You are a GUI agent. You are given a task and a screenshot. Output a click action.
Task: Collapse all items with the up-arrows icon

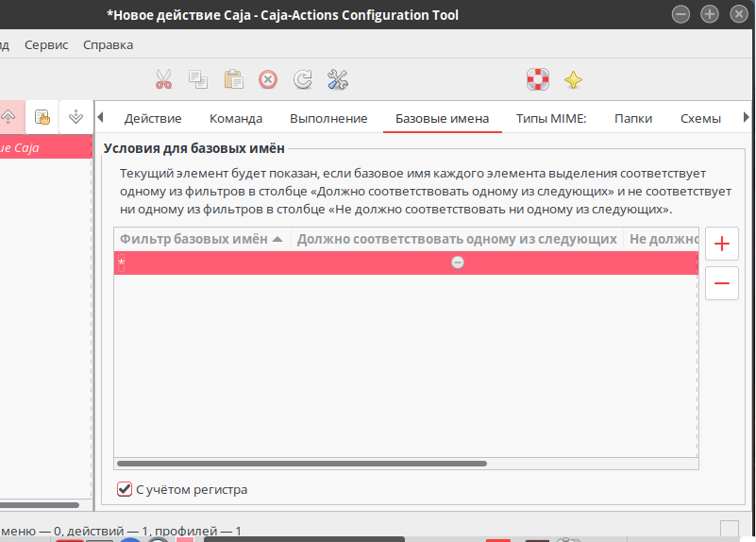click(8, 117)
